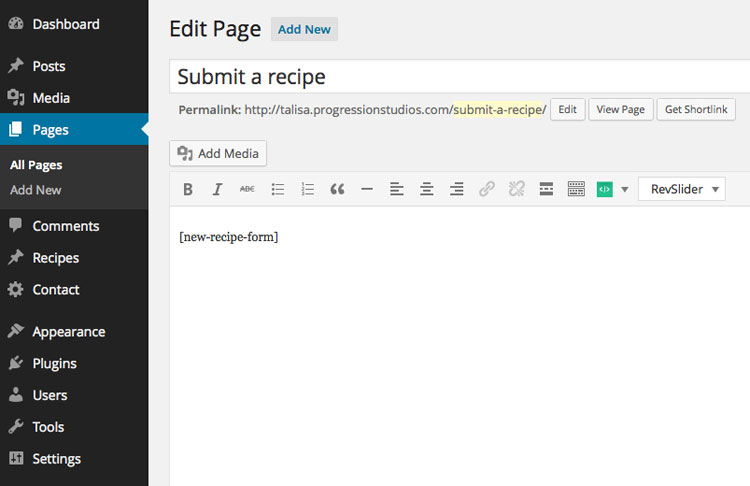
Task: Click the green shortcode icon
Action: (605, 189)
